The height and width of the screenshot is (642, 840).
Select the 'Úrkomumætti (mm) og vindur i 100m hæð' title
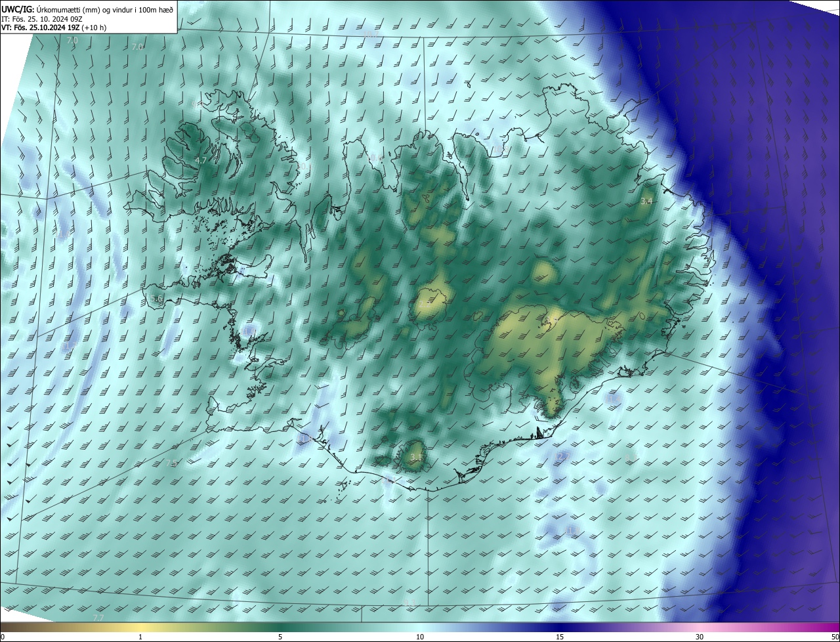coord(104,9)
